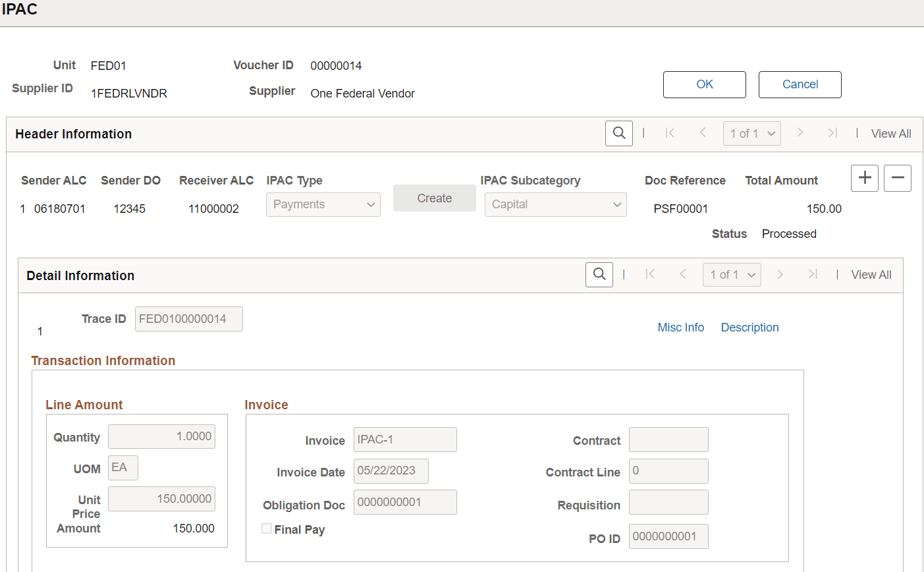Delete the header row with minus icon
The width and height of the screenshot is (924, 572).
click(x=897, y=178)
